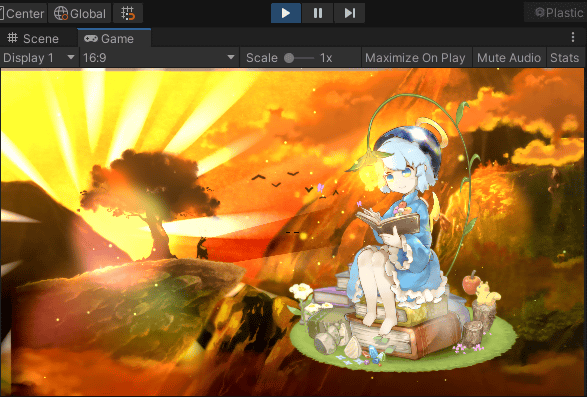Open the Plastic SCM button
Screen dimensions: 587x397
pos(557,13)
